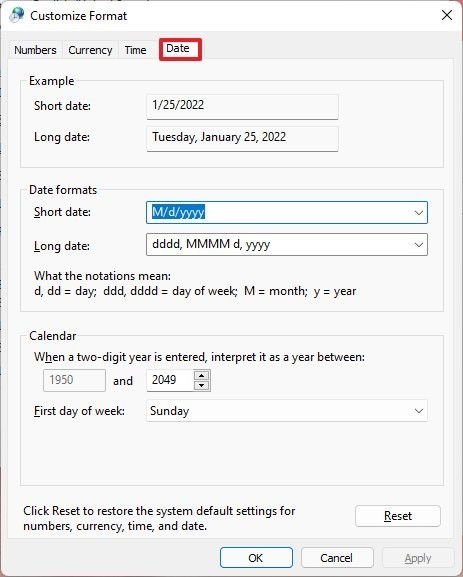
Task: Click the 2049 year input field
Action: pos(170,380)
